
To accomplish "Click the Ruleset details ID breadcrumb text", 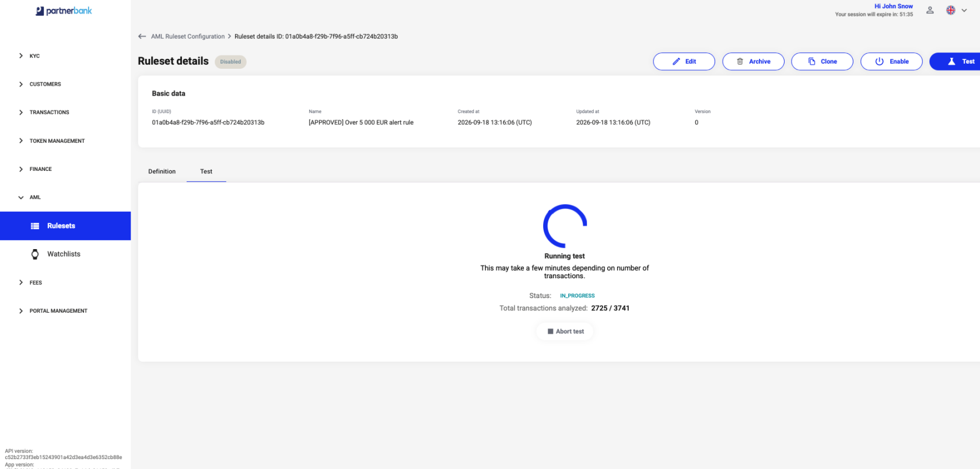I will [x=316, y=36].
